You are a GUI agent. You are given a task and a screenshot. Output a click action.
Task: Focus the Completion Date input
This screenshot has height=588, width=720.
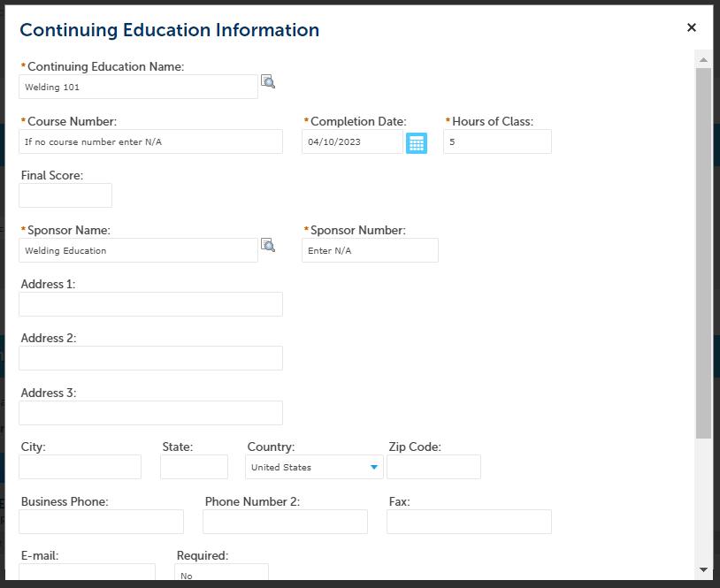[352, 141]
